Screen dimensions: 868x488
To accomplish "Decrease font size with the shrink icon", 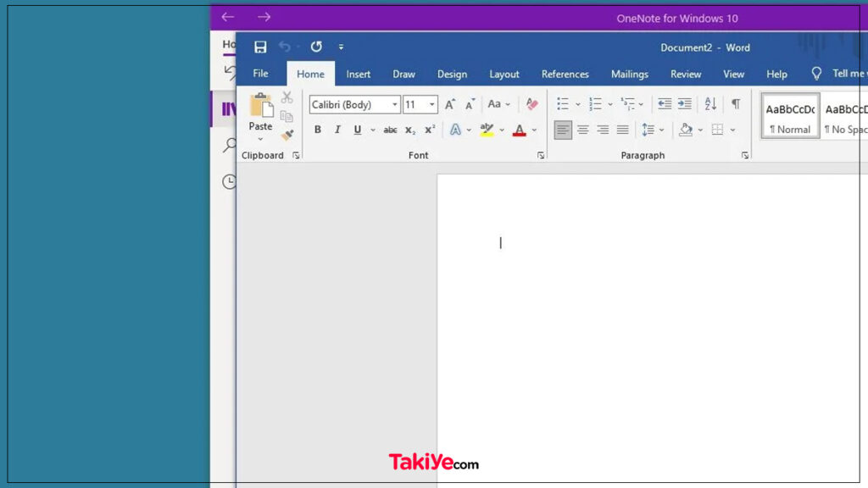I will tap(470, 104).
